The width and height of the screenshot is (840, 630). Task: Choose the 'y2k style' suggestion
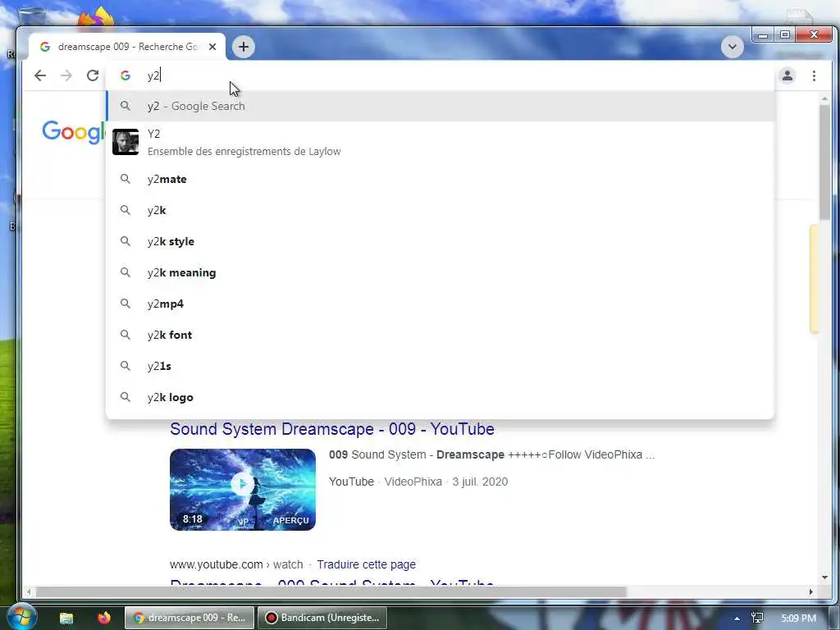(441, 242)
